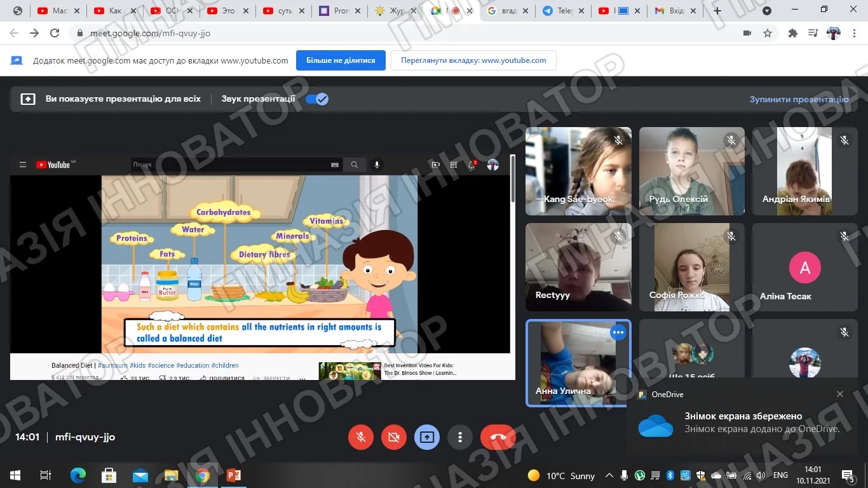This screenshot has width=868, height=488.
Task: Show hidden system tray icons chevron
Action: pyautogui.click(x=609, y=475)
